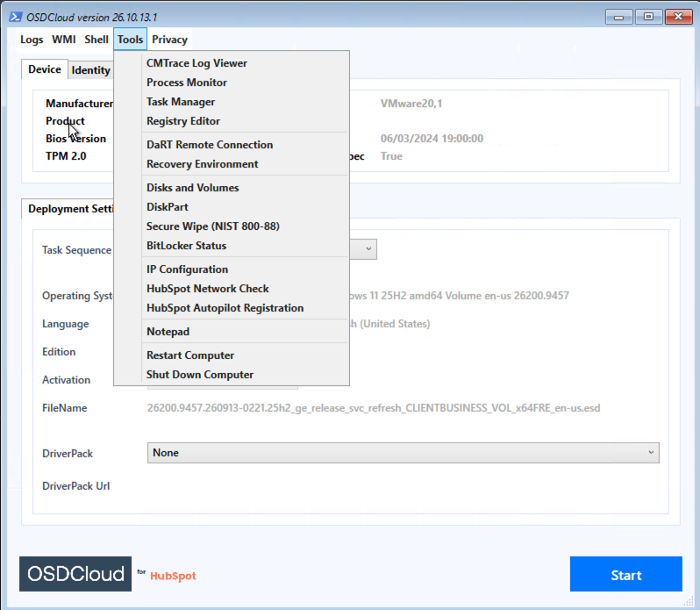Open the Shell menu
This screenshot has width=700, height=610.
(96, 39)
